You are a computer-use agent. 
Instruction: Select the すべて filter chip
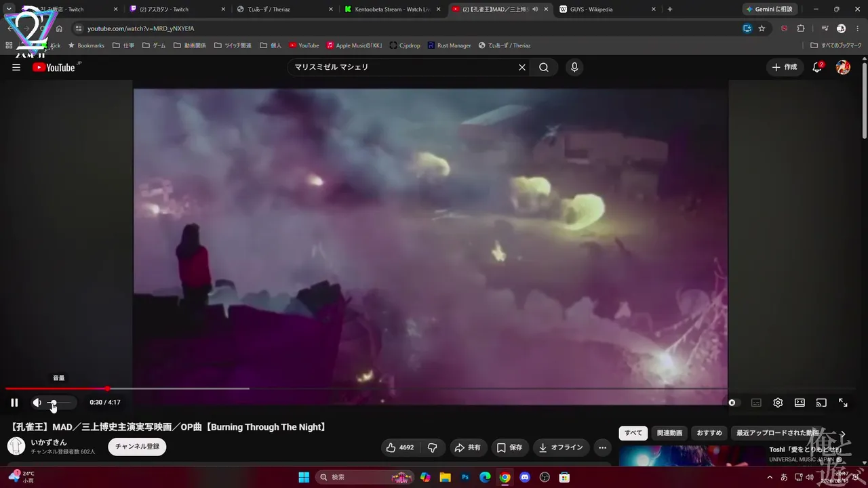click(633, 432)
